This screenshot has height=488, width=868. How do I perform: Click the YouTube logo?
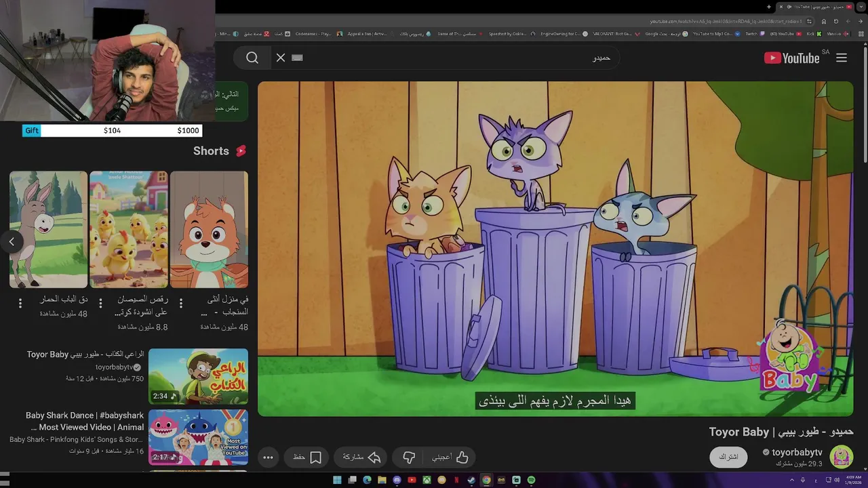click(x=792, y=58)
